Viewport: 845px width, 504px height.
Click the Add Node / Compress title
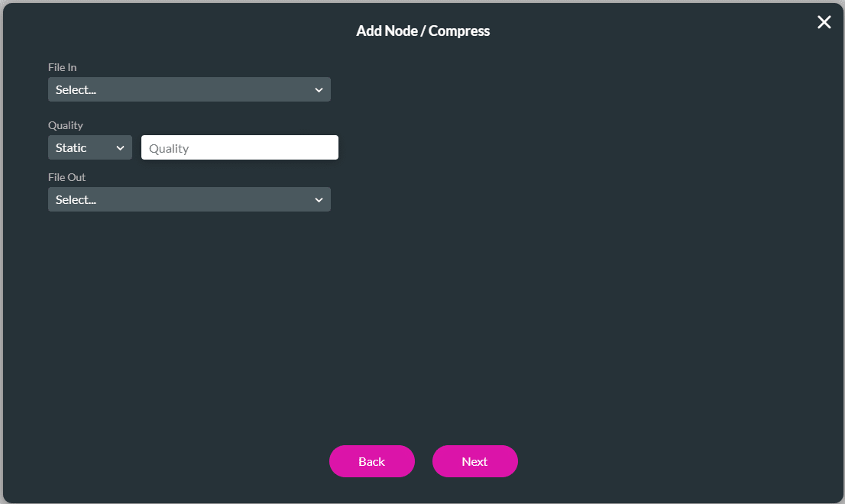pyautogui.click(x=422, y=31)
